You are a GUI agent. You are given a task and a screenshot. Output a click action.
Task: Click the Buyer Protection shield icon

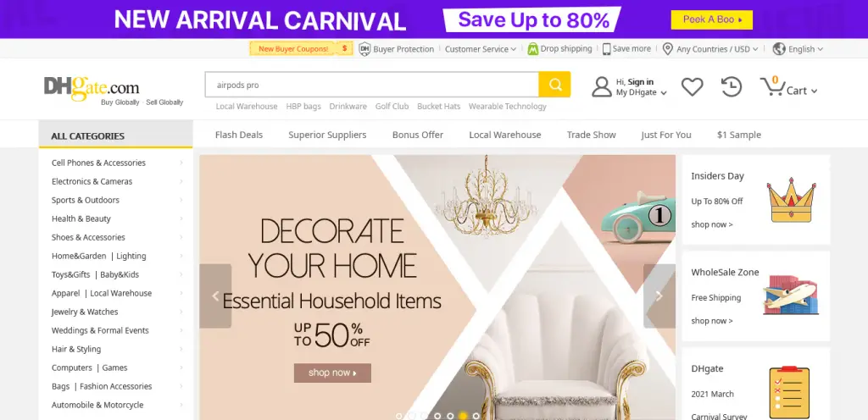(x=364, y=48)
